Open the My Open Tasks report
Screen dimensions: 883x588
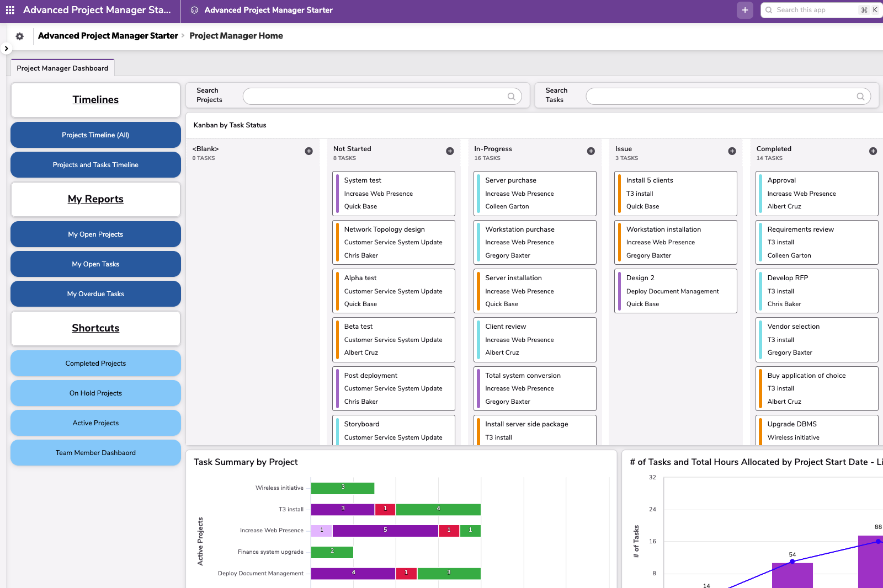95,264
